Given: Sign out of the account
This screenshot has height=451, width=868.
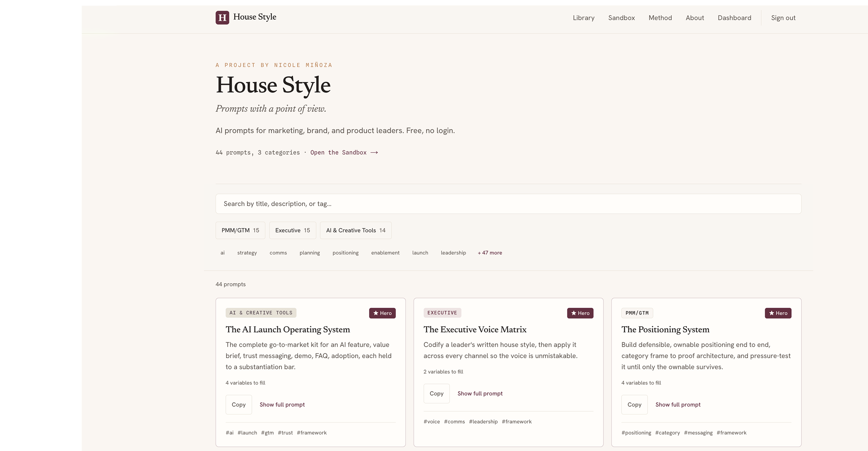Looking at the screenshot, I should tap(783, 18).
